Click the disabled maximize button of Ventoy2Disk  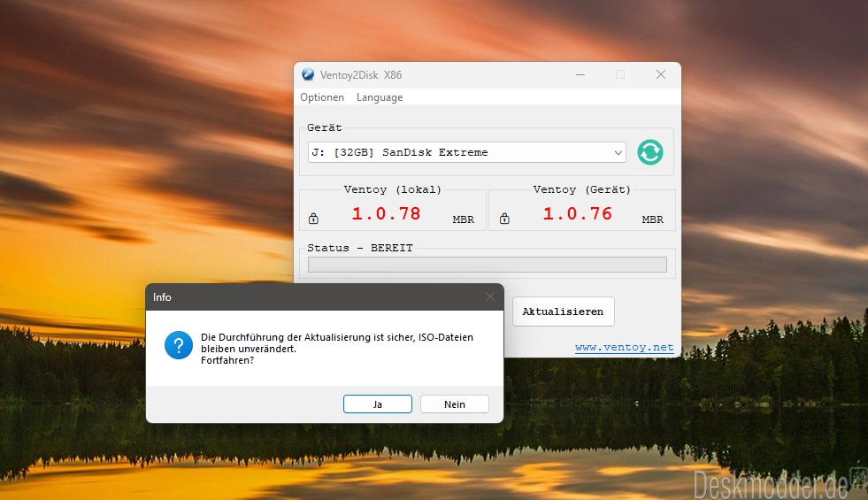tap(620, 74)
